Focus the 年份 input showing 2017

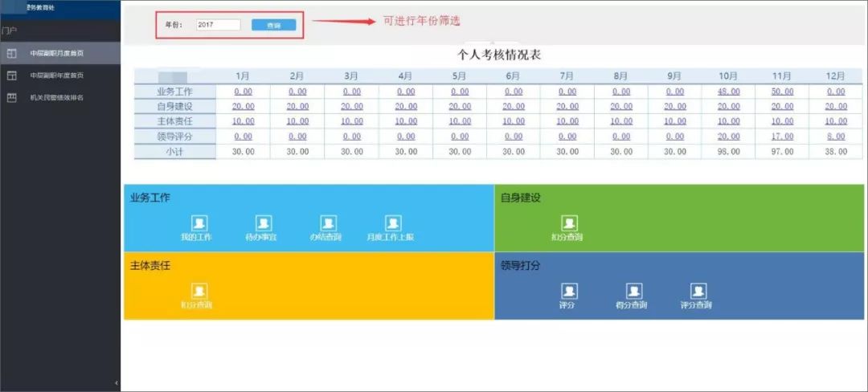(218, 25)
